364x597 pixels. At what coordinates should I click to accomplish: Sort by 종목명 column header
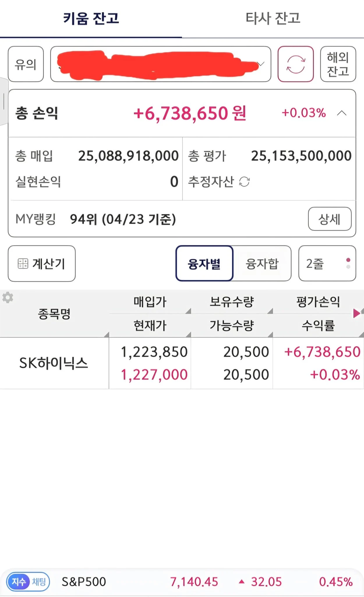54,314
